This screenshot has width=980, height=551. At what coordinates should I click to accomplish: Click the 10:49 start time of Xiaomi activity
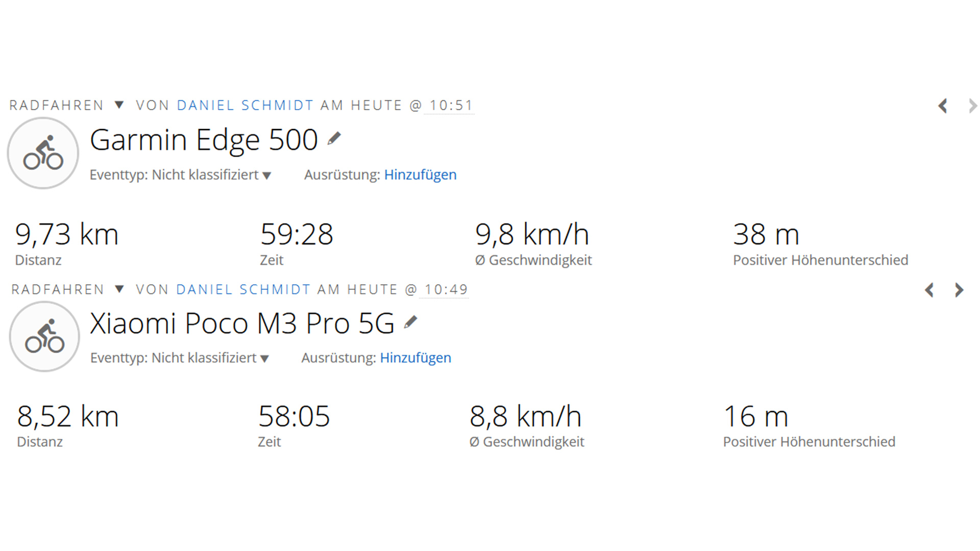point(446,290)
